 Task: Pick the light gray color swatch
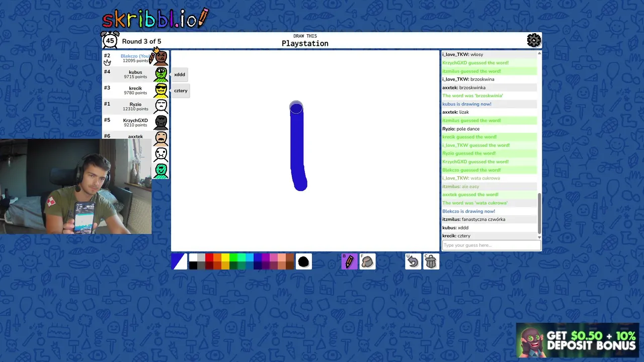[x=201, y=257]
